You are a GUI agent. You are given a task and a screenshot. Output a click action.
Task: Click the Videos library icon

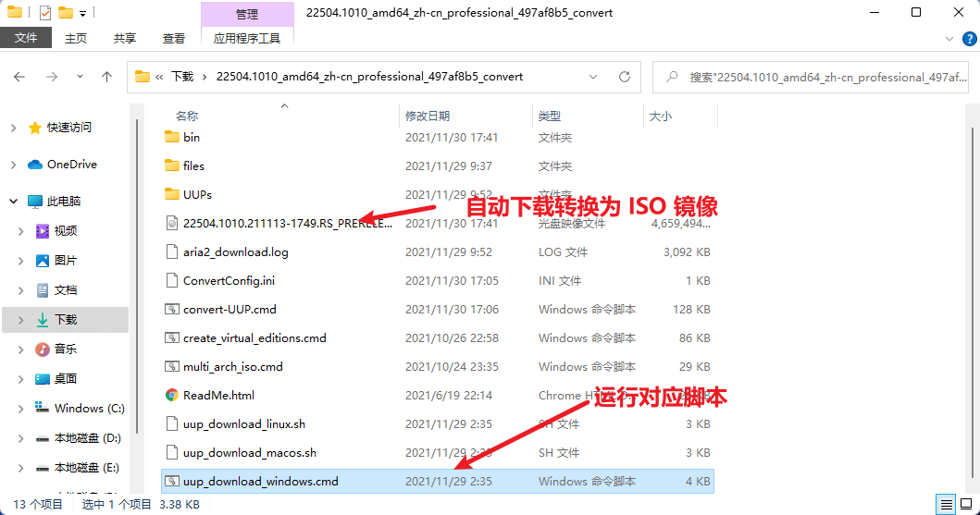click(x=43, y=231)
